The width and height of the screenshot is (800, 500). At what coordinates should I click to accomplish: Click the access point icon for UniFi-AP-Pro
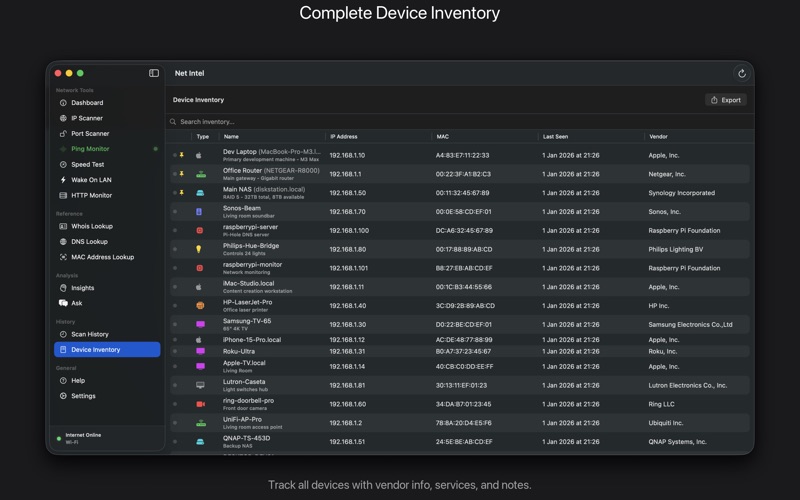pos(201,423)
